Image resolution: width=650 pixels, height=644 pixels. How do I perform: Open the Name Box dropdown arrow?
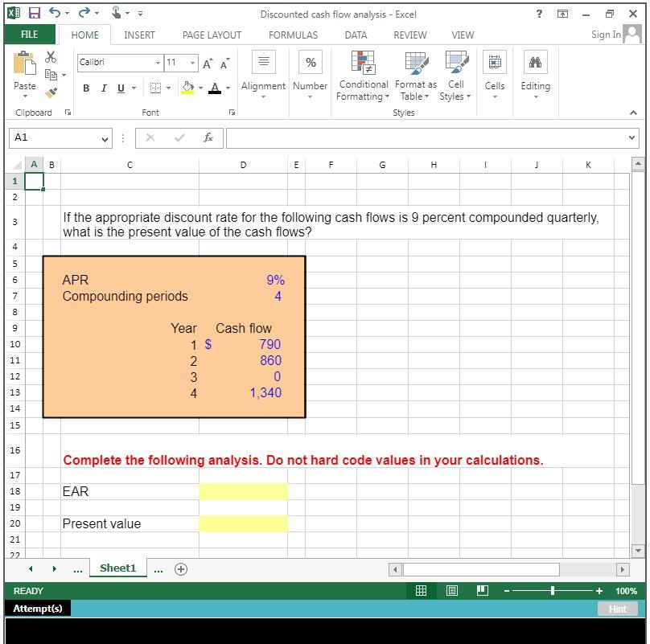(105, 139)
